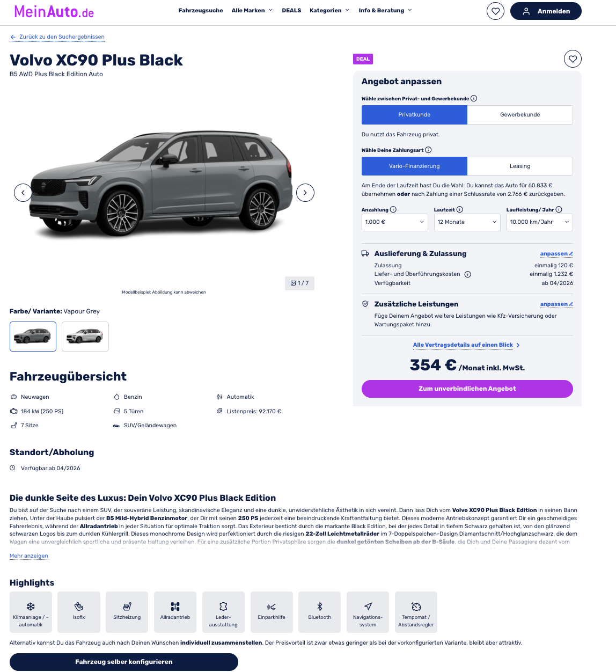Image resolution: width=616 pixels, height=672 pixels.
Task: Click info icon beside Laufzeit label
Action: [460, 210]
